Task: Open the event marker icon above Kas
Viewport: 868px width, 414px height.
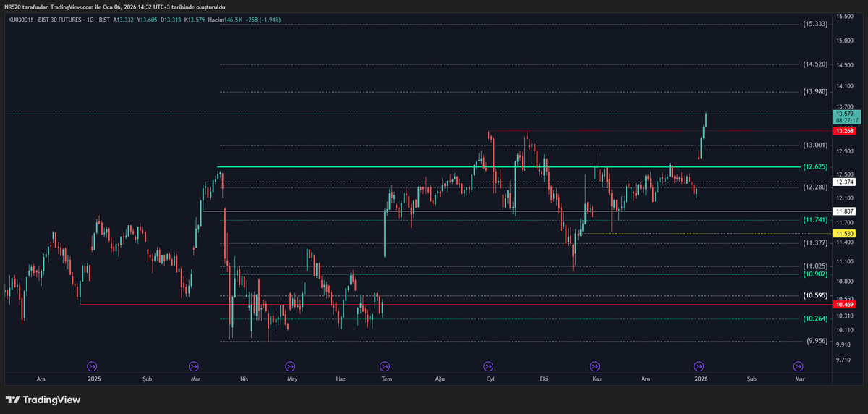Action: (595, 366)
